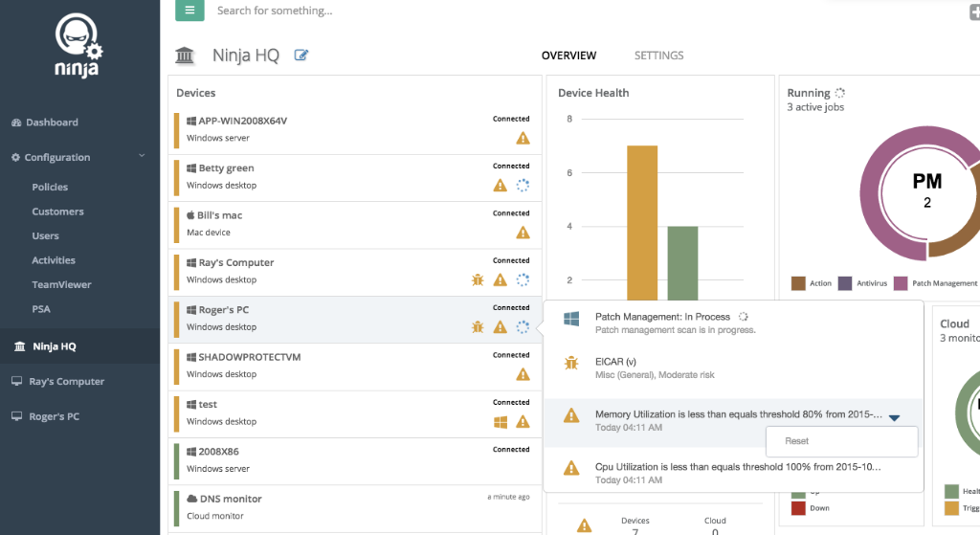The height and width of the screenshot is (535, 980).
Task: Click the green hamburger menu button
Action: (189, 11)
